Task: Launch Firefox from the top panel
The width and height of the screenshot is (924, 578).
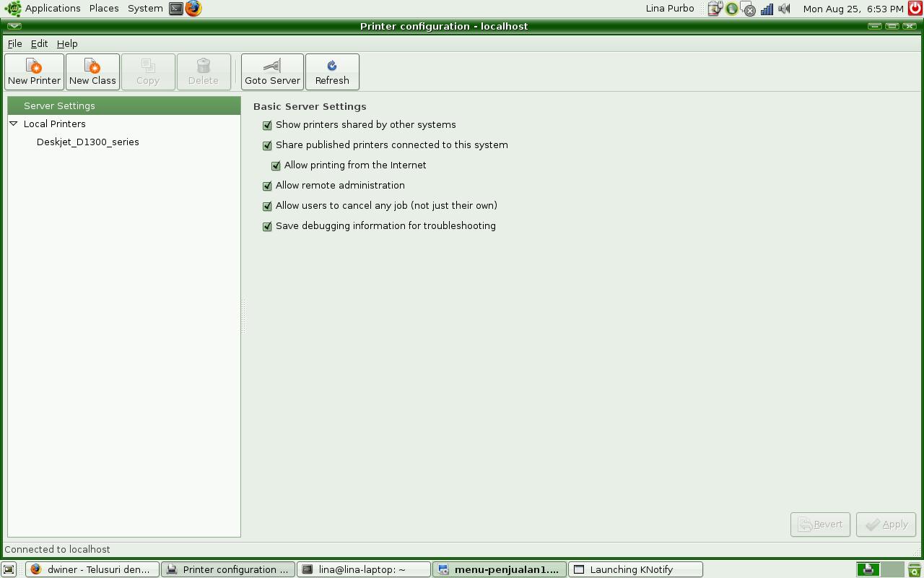Action: click(193, 9)
